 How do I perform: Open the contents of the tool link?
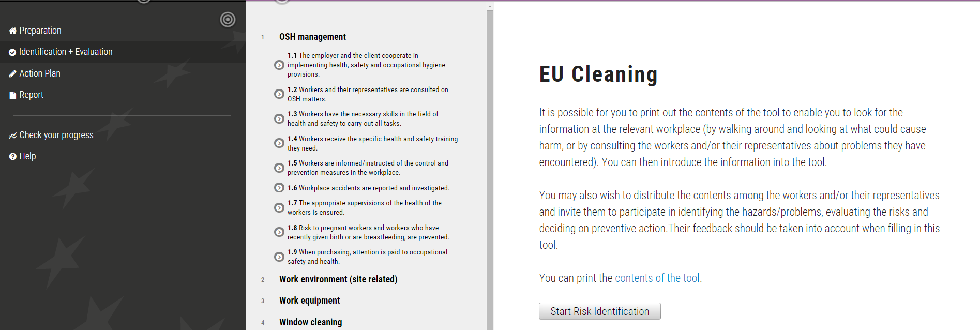657,278
